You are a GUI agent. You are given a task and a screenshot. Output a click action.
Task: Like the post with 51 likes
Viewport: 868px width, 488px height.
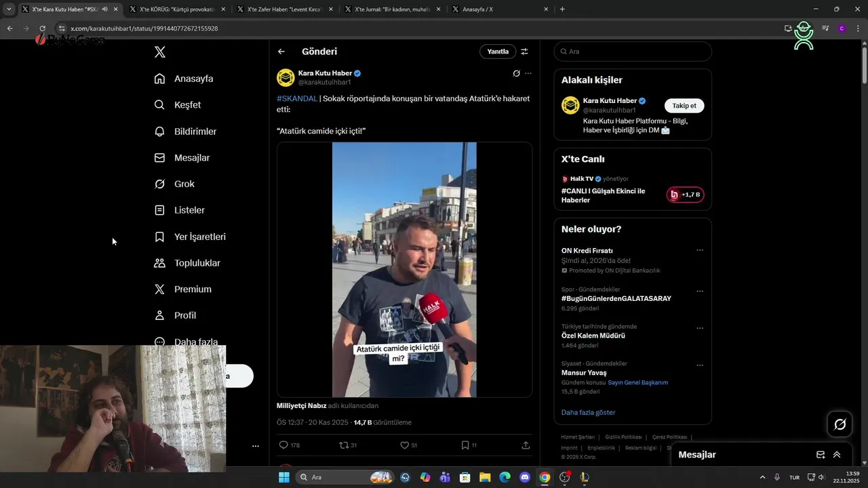(408, 445)
